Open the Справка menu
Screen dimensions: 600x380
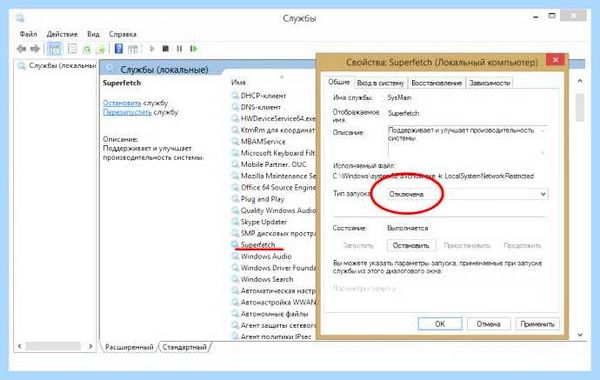(x=122, y=34)
